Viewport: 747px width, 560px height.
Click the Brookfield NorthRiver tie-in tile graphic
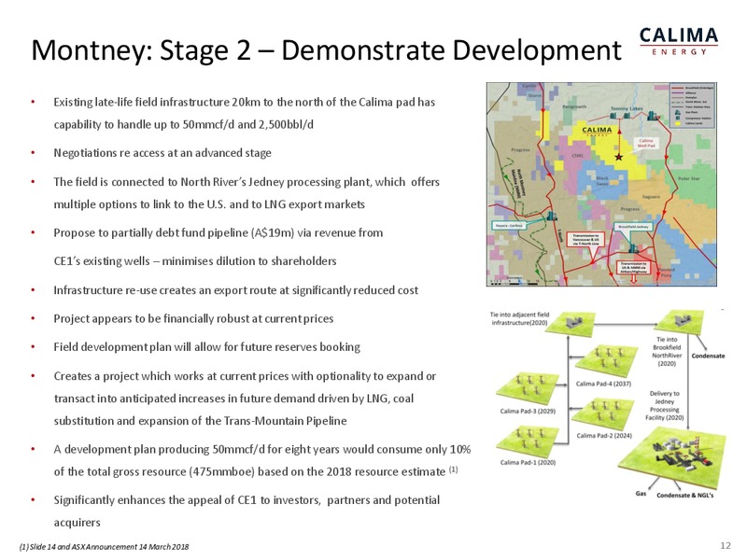pos(679,322)
